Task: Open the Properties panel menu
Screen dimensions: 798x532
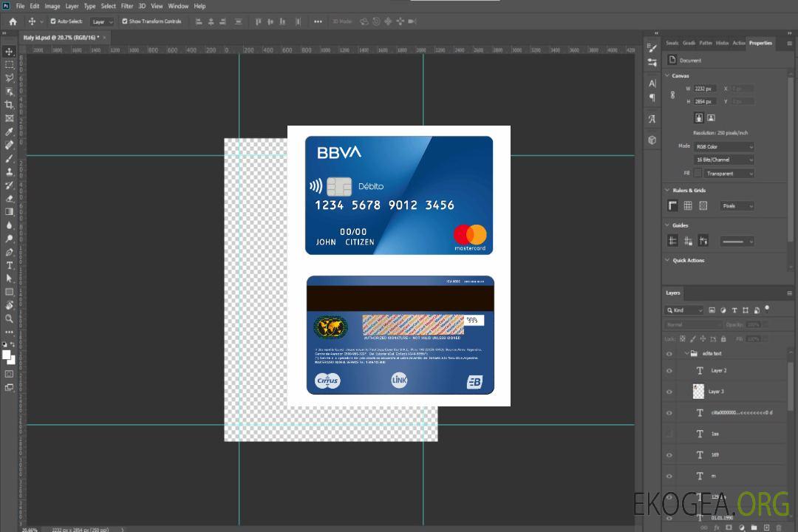Action: [789, 44]
